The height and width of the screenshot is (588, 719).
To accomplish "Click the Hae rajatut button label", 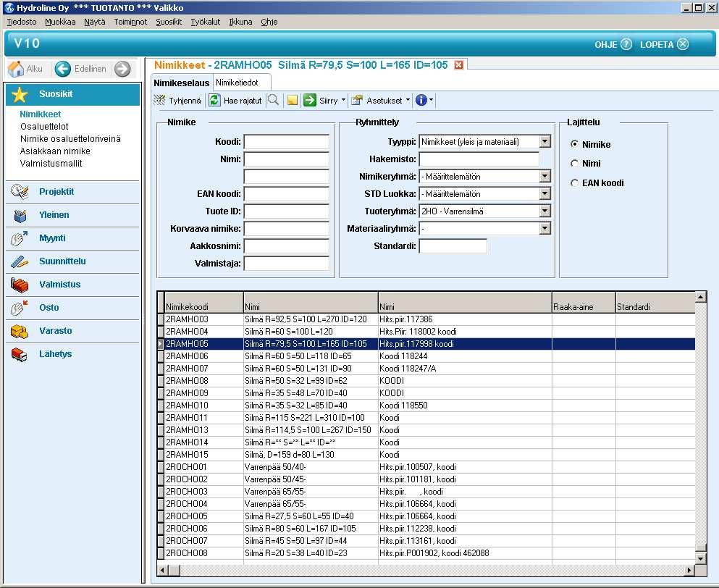I will (x=243, y=101).
